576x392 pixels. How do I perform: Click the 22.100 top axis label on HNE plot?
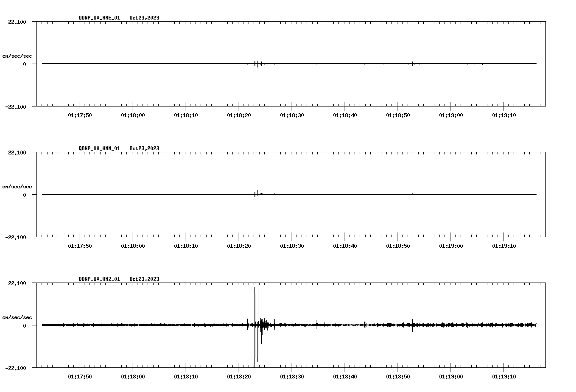pyautogui.click(x=17, y=22)
